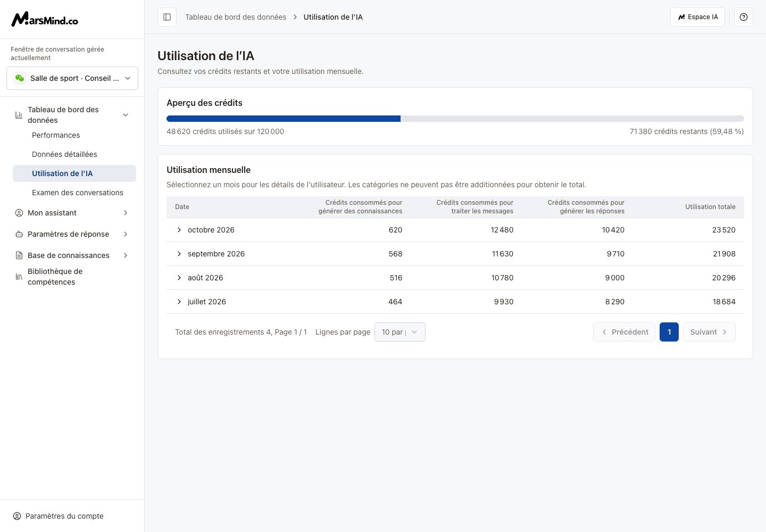Click total usage value 23 520
766x532 pixels.
724,230
